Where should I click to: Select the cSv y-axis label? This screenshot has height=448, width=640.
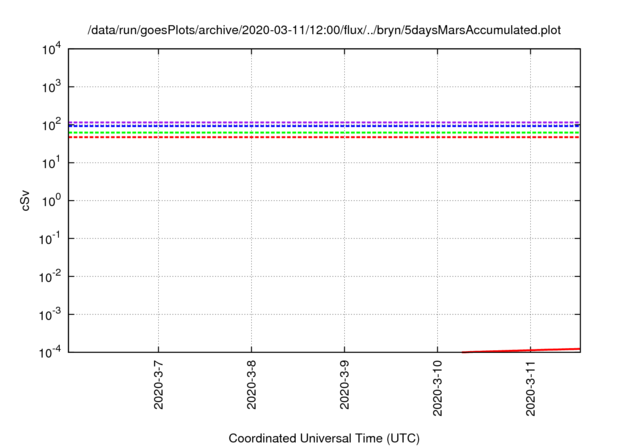26,201
